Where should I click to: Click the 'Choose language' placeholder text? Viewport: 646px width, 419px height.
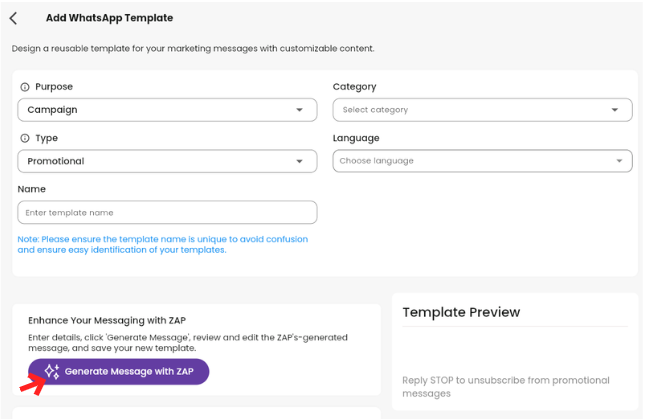376,161
